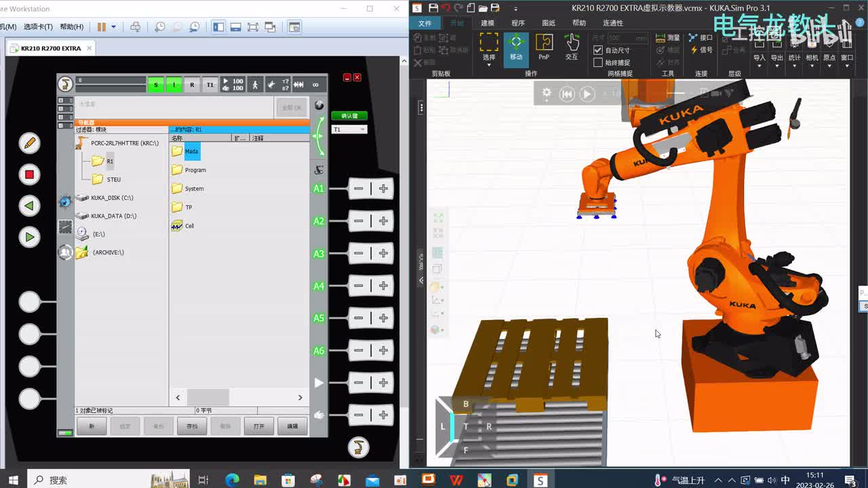This screenshot has height=488, width=868.
Task: Click the green start backward key
Action: click(x=29, y=205)
